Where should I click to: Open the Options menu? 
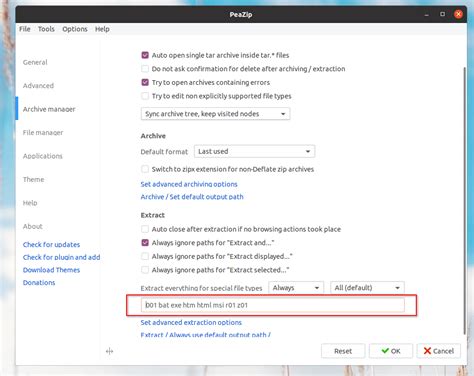[75, 29]
